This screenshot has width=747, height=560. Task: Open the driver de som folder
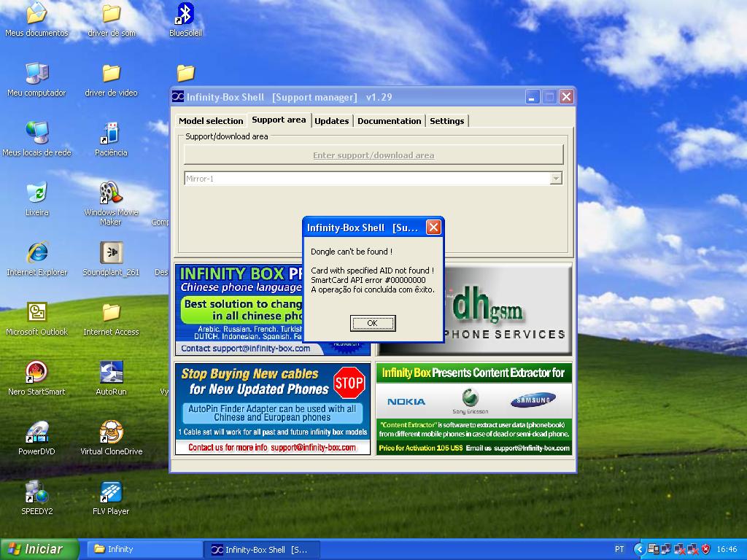(x=112, y=19)
